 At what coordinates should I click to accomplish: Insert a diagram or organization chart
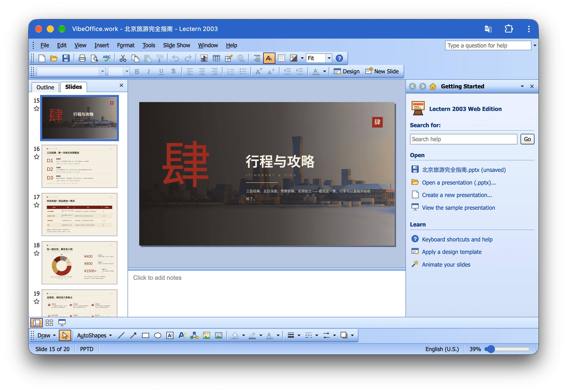(x=194, y=335)
